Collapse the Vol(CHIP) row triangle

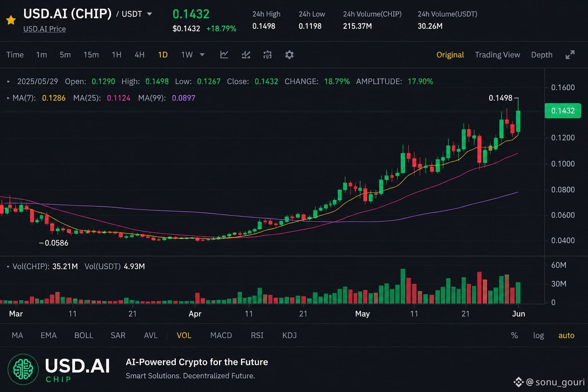(8, 266)
